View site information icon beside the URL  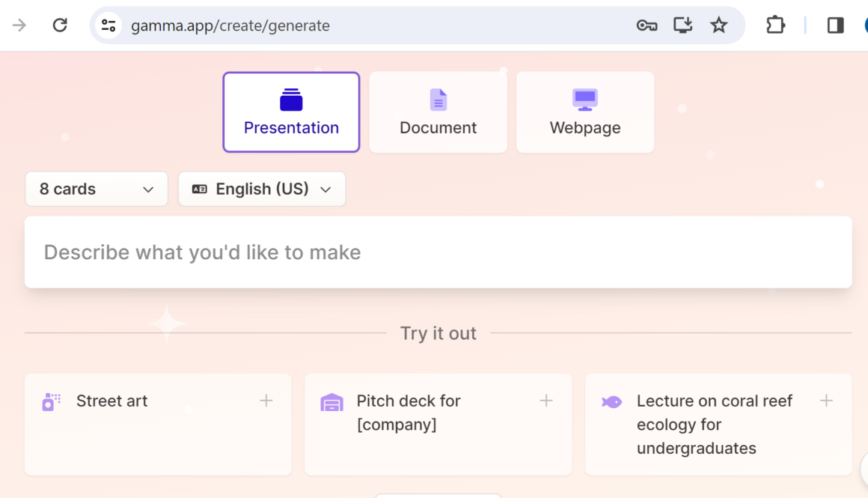(x=109, y=25)
